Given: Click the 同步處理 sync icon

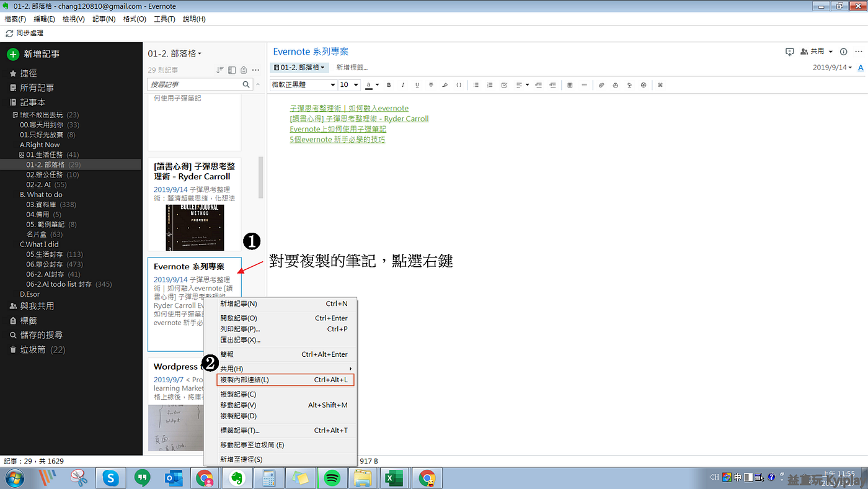Looking at the screenshot, I should (9, 34).
